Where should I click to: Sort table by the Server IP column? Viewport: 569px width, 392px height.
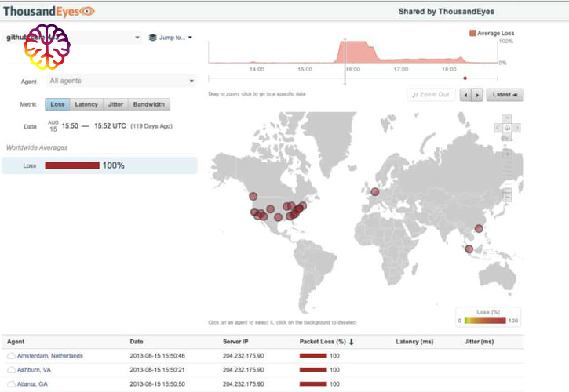click(235, 342)
